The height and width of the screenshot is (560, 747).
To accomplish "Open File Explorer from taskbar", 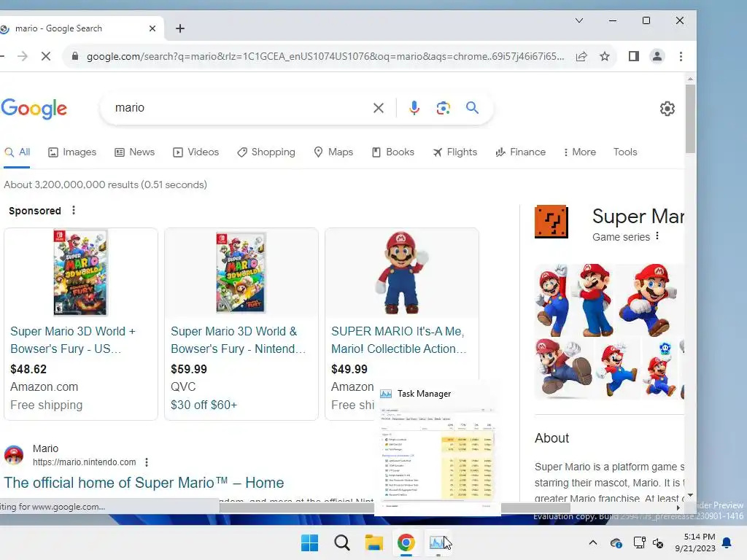I will point(374,542).
